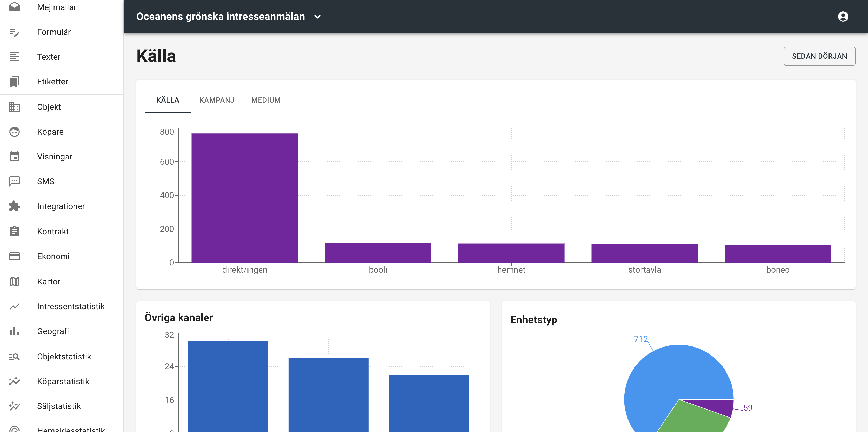Screen dimensions: 868x432
Task: Click the Köpare face icon
Action: click(x=14, y=132)
